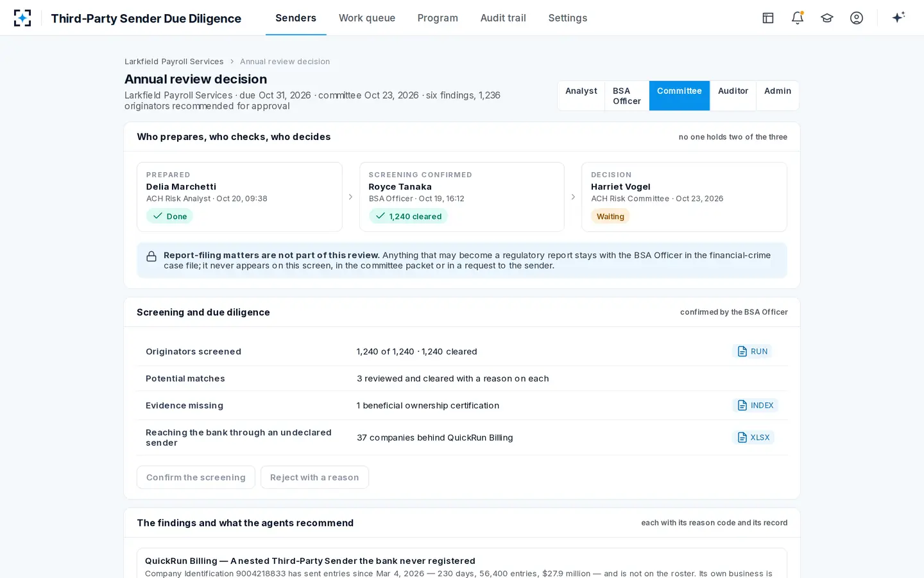924x578 pixels.
Task: Switch role view to Auditor
Action: [733, 96]
